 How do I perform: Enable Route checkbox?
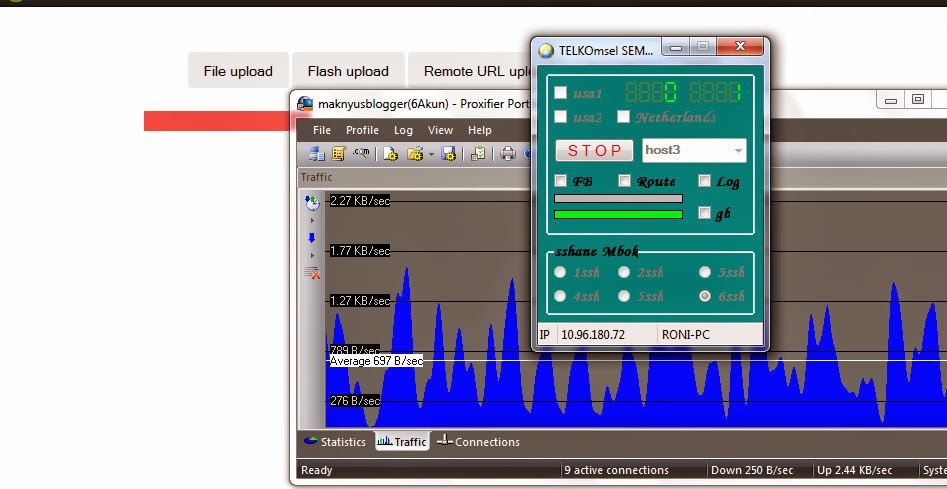624,181
